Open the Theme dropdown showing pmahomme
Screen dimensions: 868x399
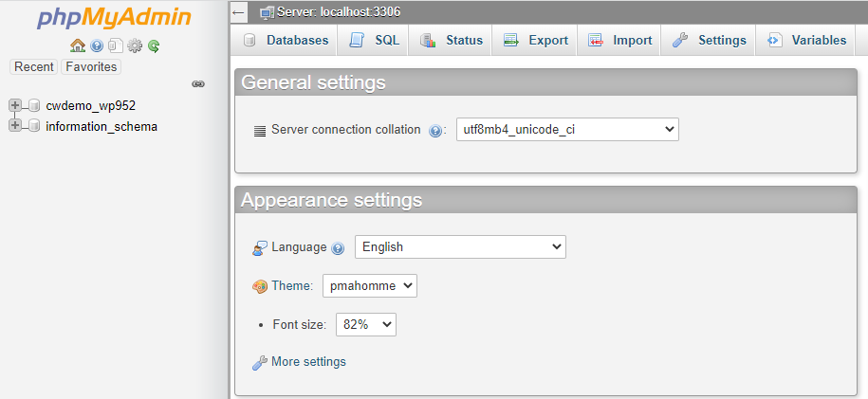[369, 286]
